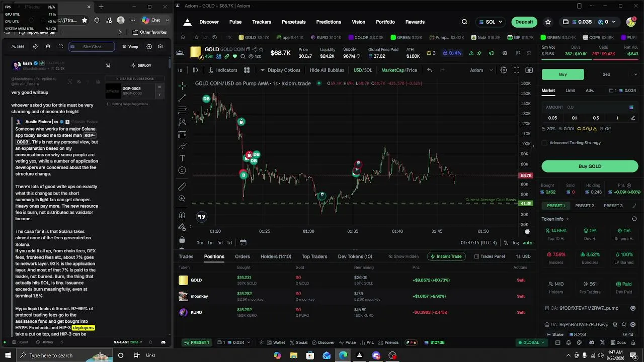
Task: Toggle Show Hidden positions
Action: pos(404,256)
